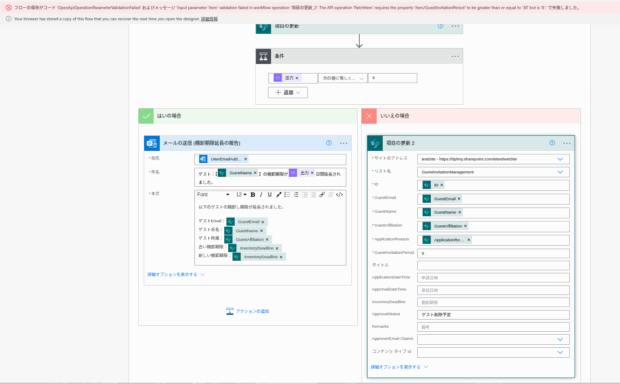Open the ellipsis menu on メールの送信 card
Screen dimensions: 620x384
tap(343, 143)
